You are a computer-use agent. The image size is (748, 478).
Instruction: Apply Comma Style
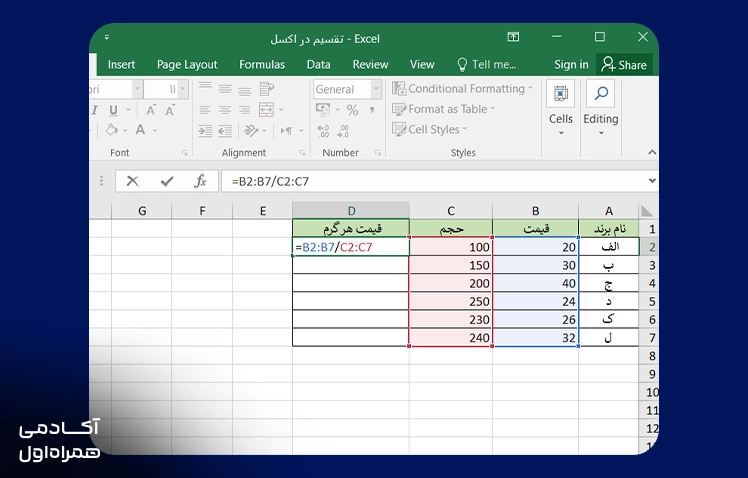click(371, 110)
